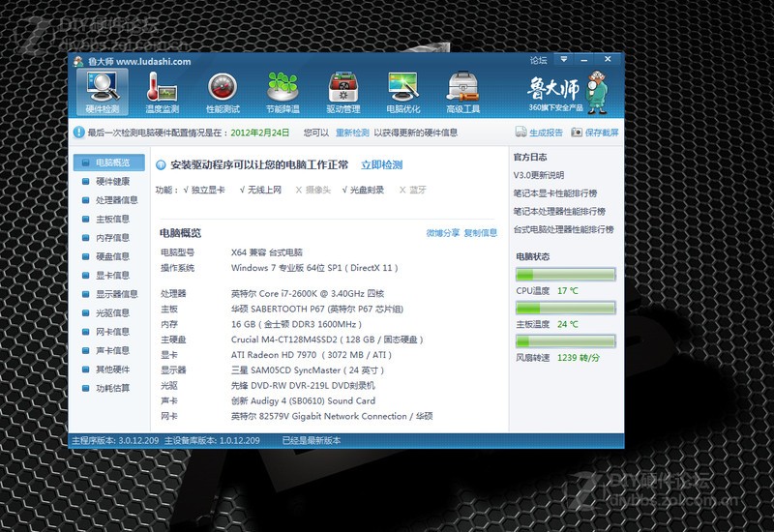Click the 生成报告 generate report icon
Image resolution: width=774 pixels, height=532 pixels.
click(521, 132)
